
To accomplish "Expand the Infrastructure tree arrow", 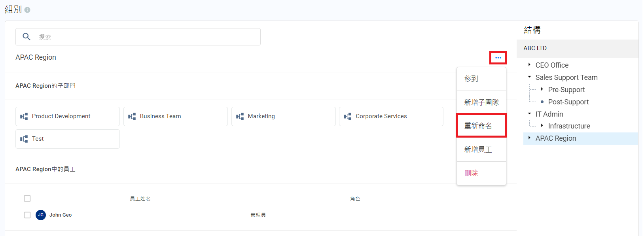I will [542, 126].
